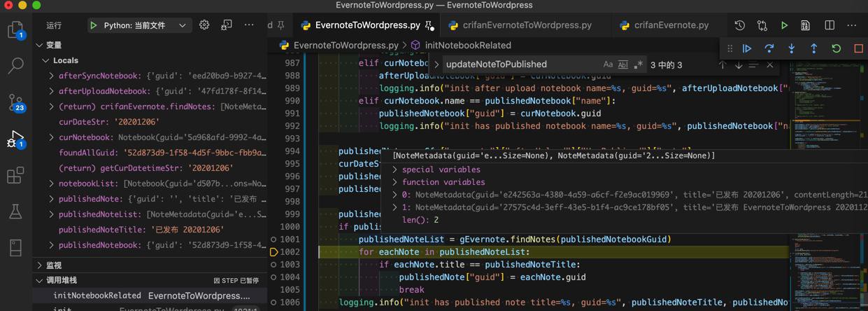
Task: Open the Run and Debug view icon
Action: tap(15, 139)
